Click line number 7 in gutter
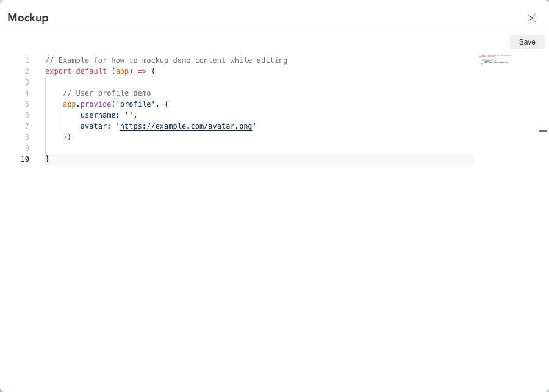This screenshot has width=549, height=392. [x=27, y=126]
